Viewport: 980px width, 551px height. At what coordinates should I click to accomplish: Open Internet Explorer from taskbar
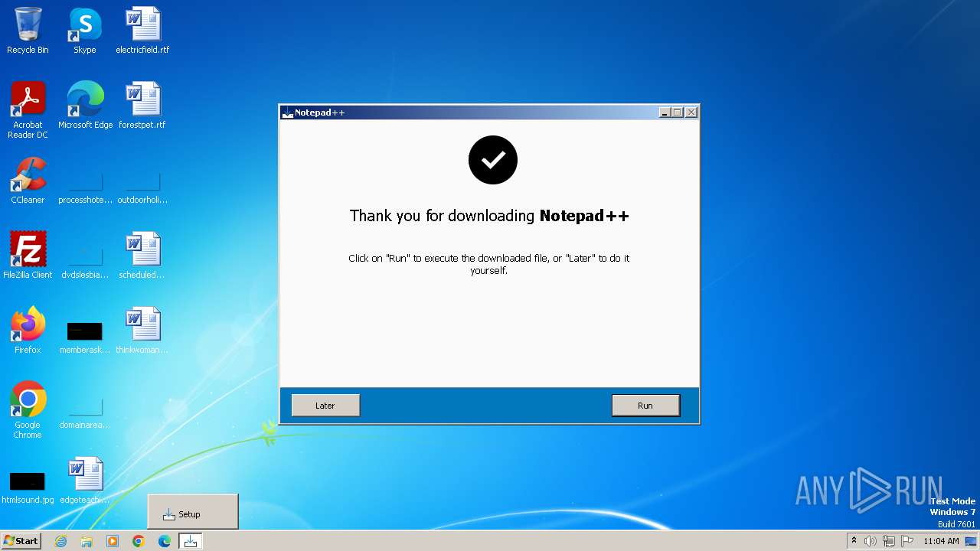(x=61, y=541)
